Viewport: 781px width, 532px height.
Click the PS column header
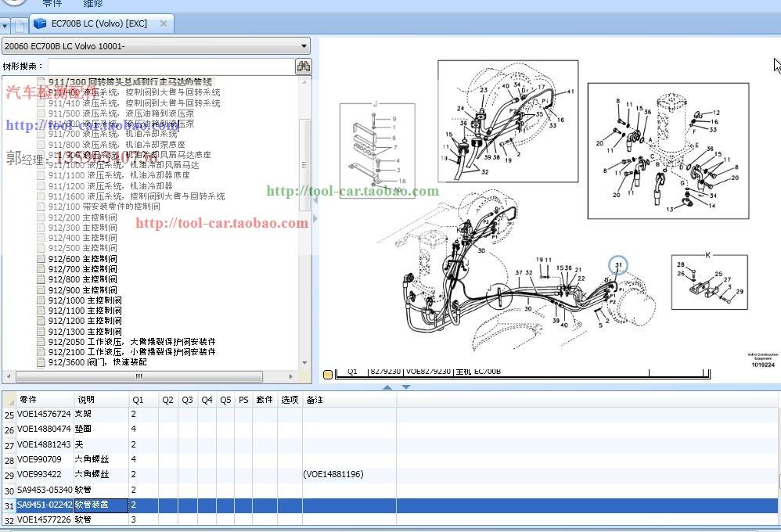click(x=243, y=400)
